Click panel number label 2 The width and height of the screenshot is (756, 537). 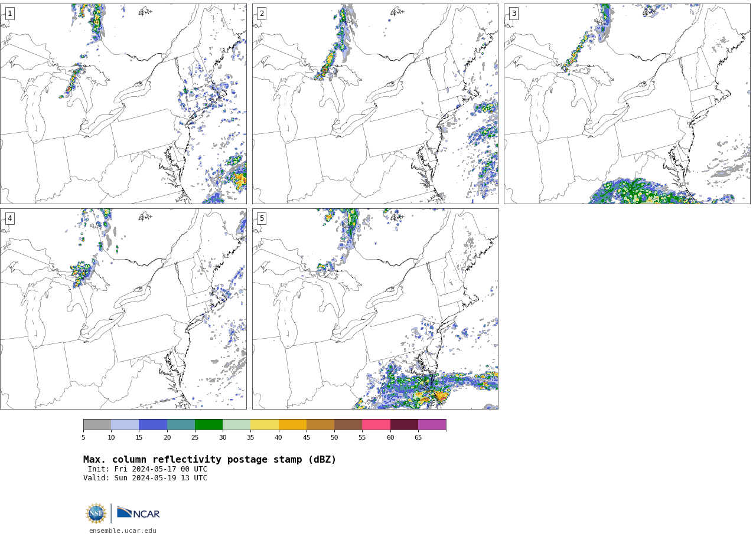[262, 14]
